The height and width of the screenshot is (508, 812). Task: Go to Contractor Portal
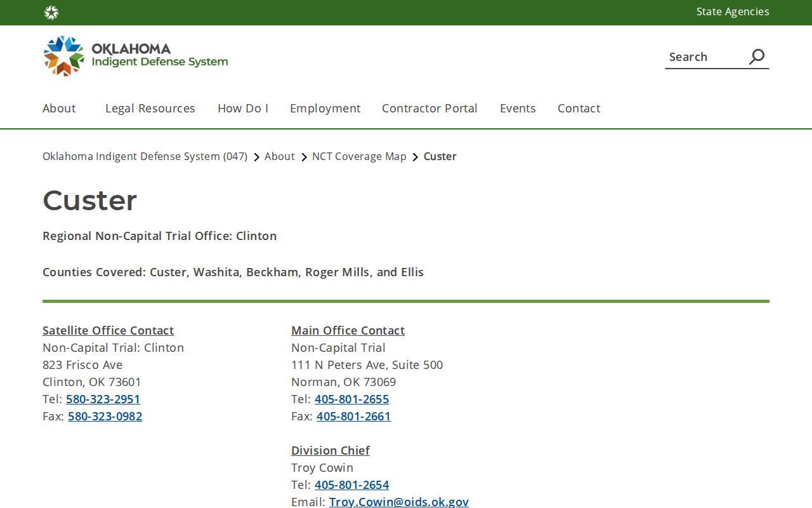point(429,108)
